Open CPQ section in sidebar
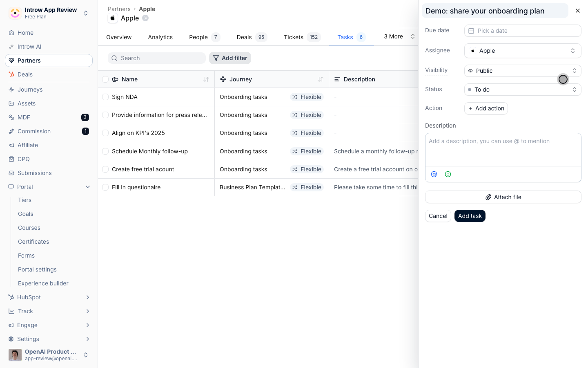This screenshot has height=368, width=588. pos(49,159)
